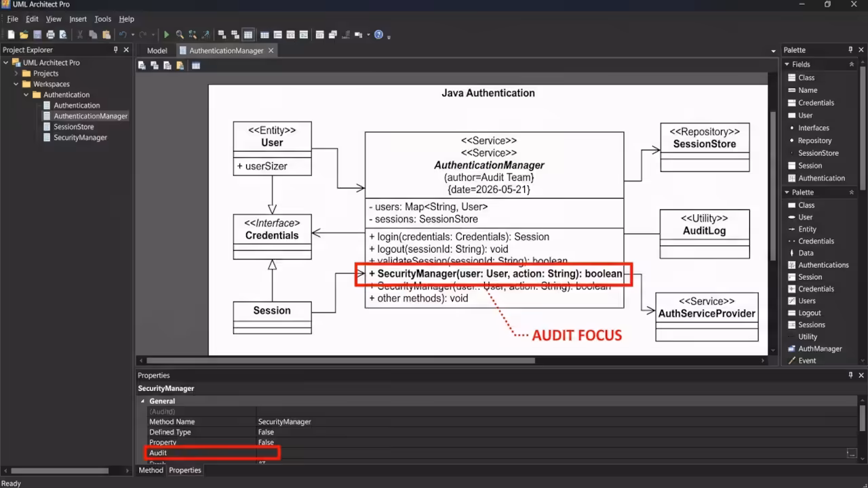Click the login(credentials) method row

[x=459, y=237]
